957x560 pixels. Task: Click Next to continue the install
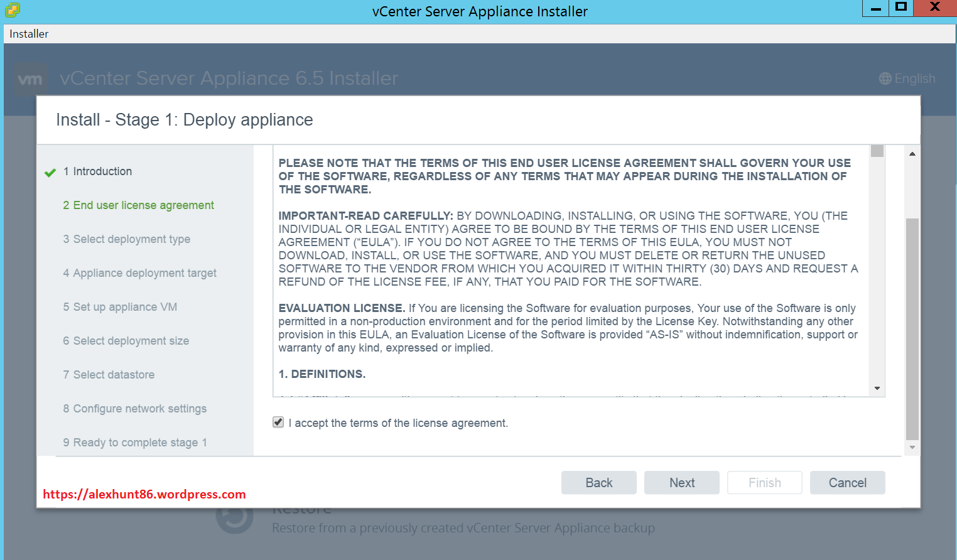(682, 483)
